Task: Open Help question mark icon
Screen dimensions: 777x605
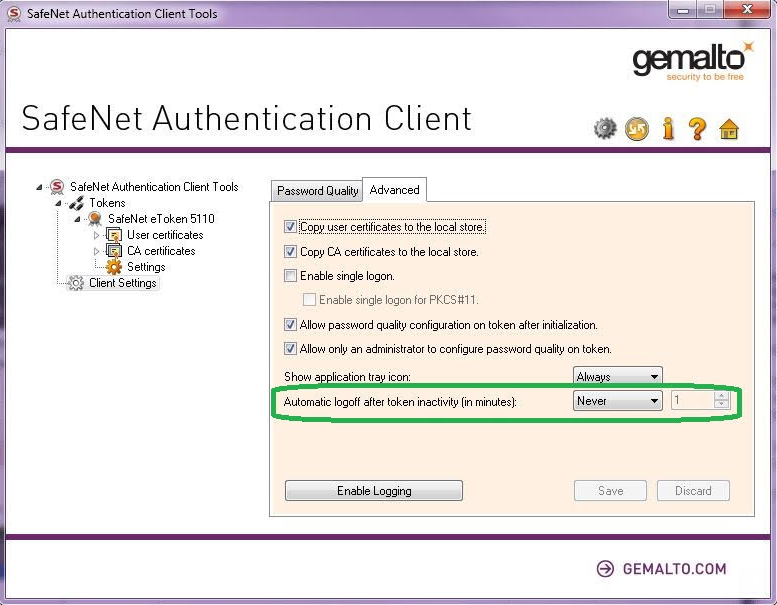Action: pyautogui.click(x=697, y=129)
